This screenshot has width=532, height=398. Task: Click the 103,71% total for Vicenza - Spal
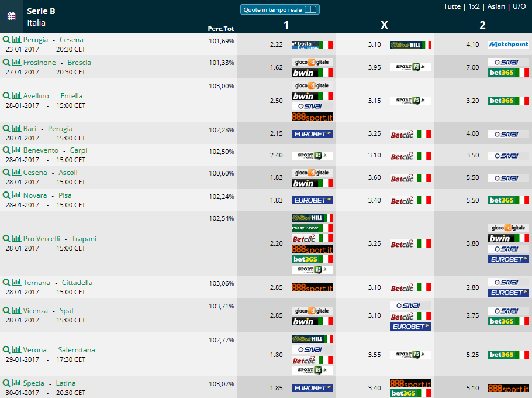pos(221,306)
